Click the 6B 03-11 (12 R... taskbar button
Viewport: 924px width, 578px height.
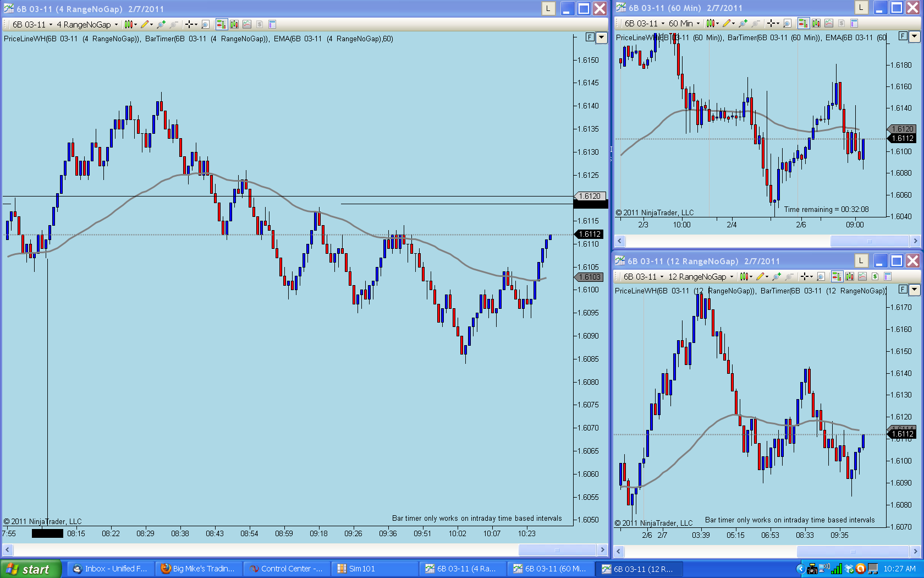[639, 569]
